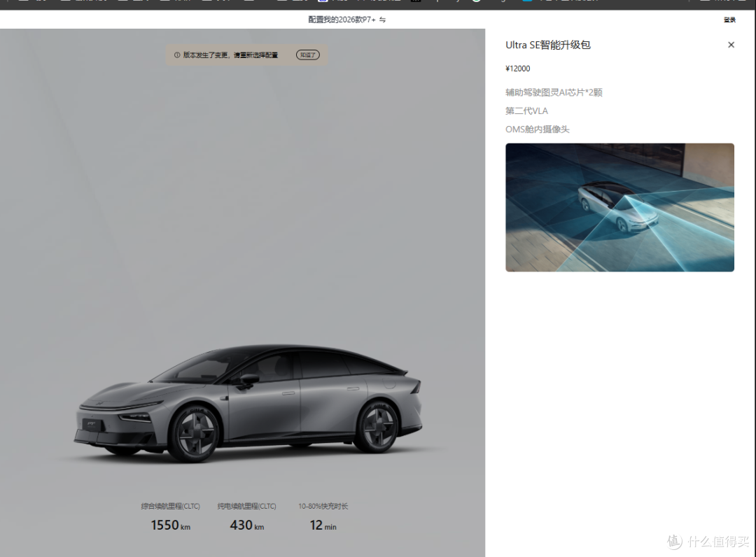Select the ¥12000 price text

click(518, 69)
